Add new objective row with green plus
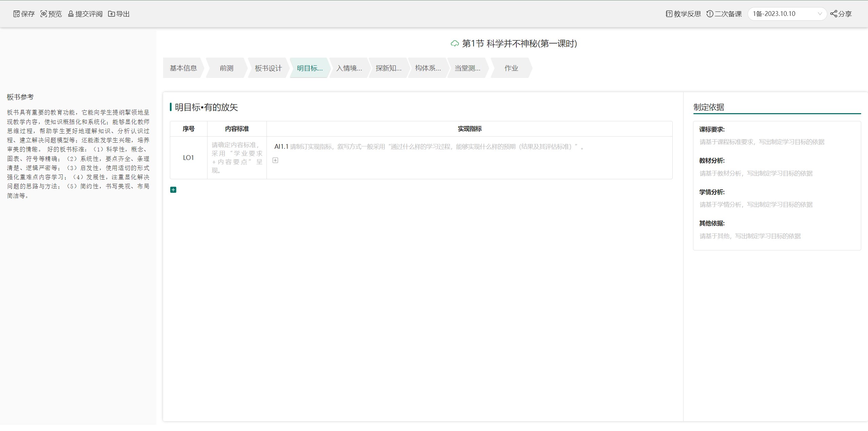The height and width of the screenshot is (431, 868). pos(173,190)
